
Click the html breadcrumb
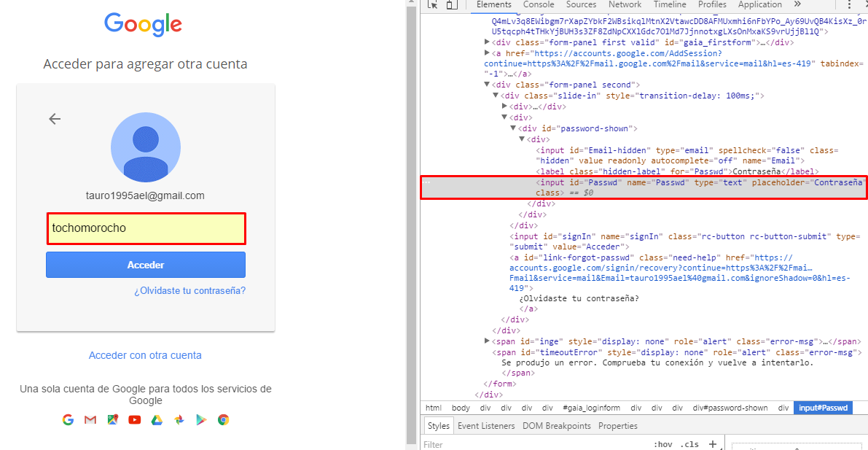(434, 408)
